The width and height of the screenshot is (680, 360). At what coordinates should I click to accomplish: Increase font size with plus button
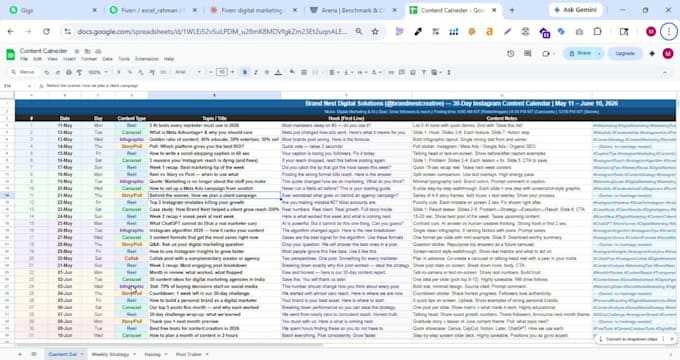click(x=232, y=72)
